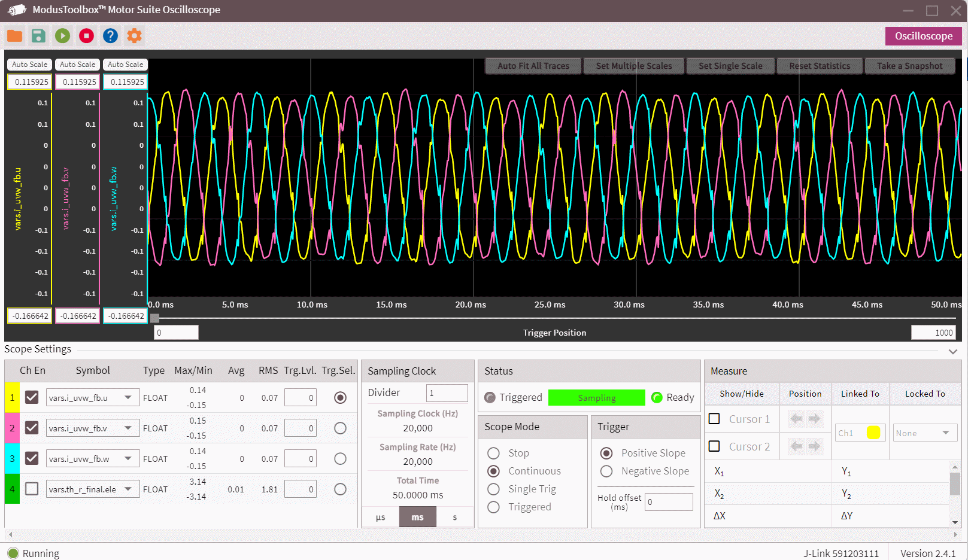968x560 pixels.
Task: Move Cursor 1 with the right arrow icon
Action: (x=814, y=419)
